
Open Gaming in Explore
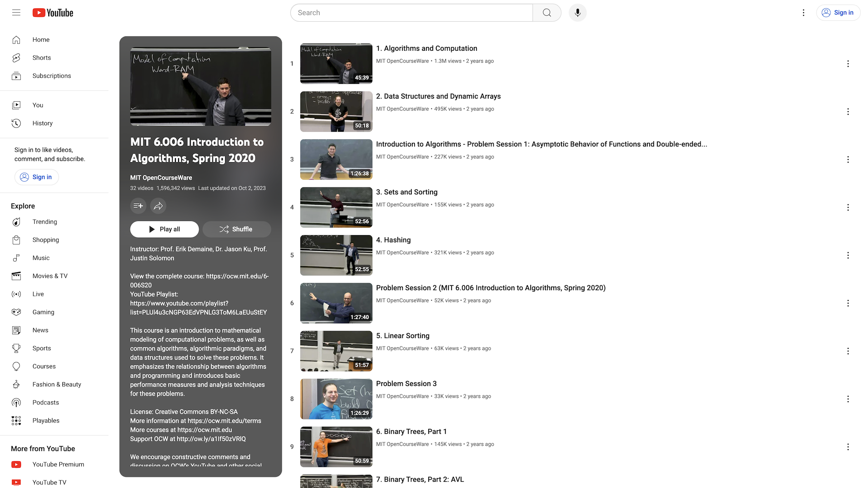[x=54, y=312]
